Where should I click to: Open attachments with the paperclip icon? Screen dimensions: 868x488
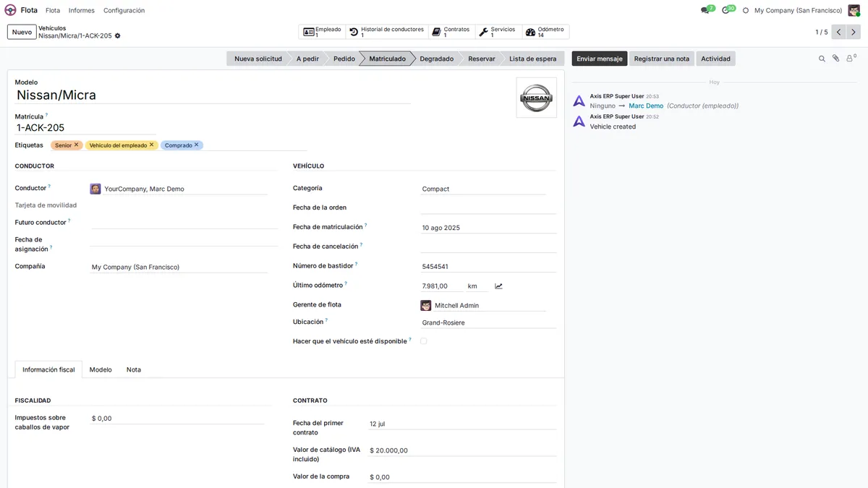835,59
